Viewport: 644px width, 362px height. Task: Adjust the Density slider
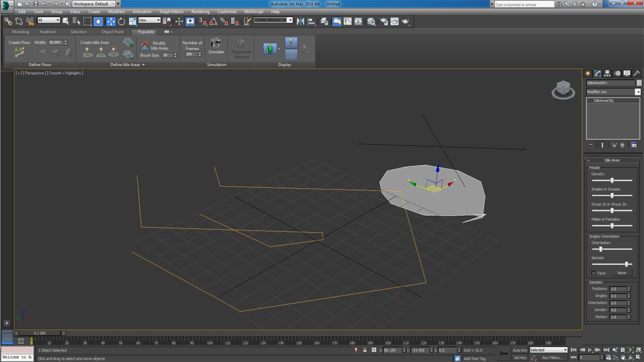612,180
